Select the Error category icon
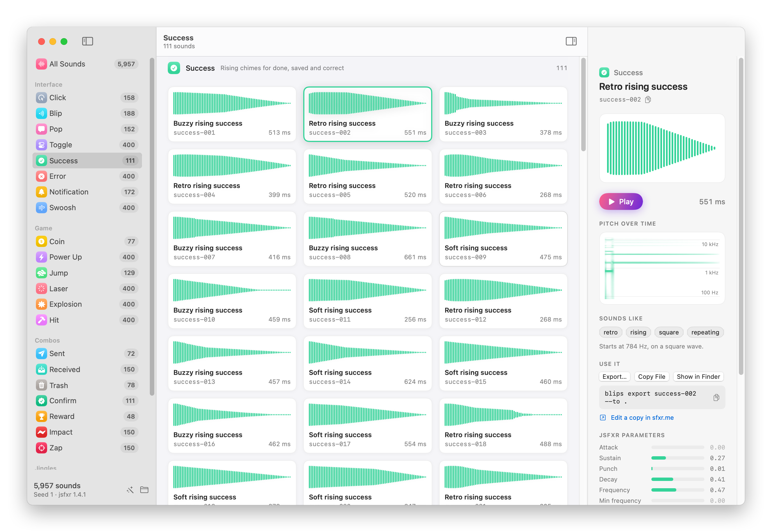The height and width of the screenshot is (532, 772). click(41, 176)
